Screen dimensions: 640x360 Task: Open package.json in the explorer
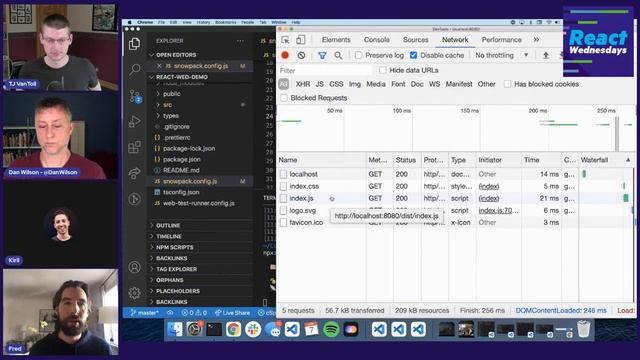click(182, 160)
